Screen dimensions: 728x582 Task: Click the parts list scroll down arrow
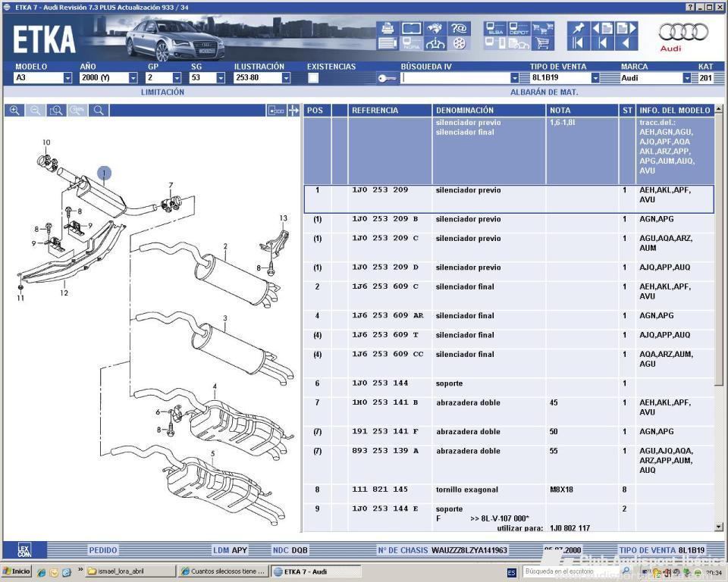[x=719, y=527]
